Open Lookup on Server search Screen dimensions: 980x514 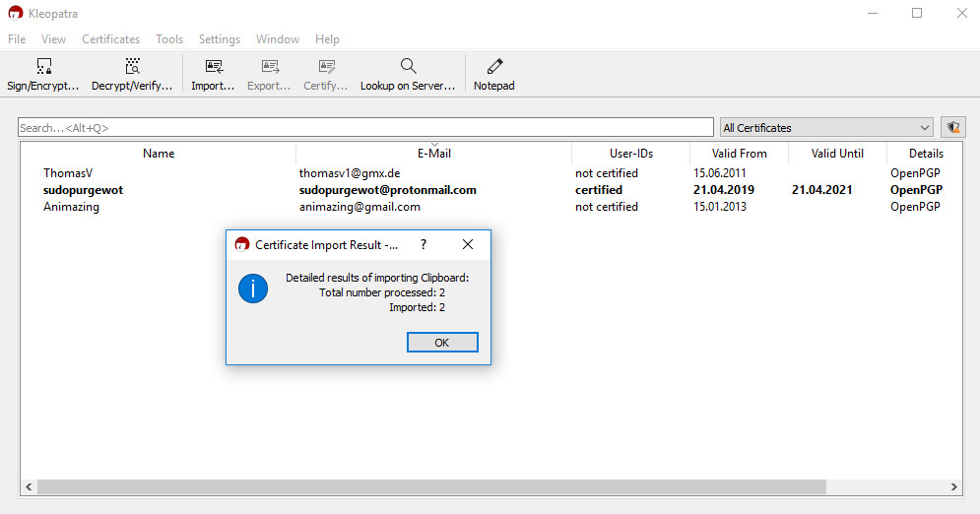[x=408, y=74]
